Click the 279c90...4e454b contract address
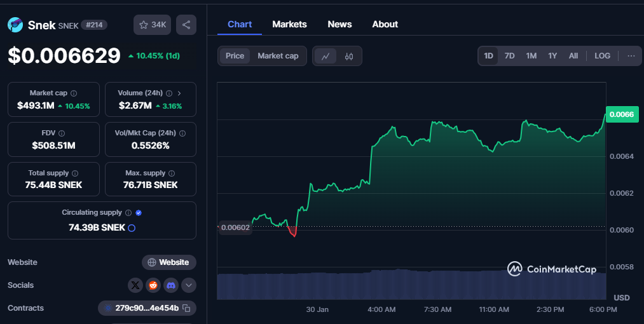Screen dimensions: 644x324 point(147,308)
